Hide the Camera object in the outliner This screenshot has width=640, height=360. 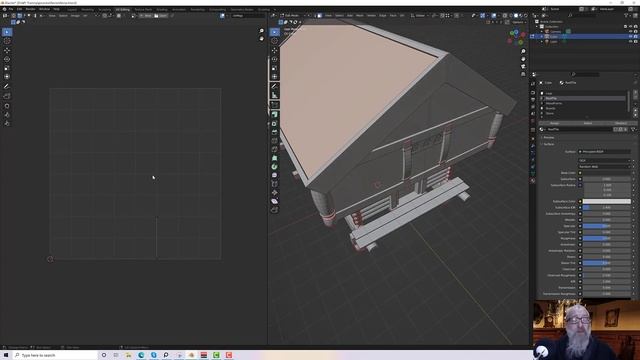pyautogui.click(x=631, y=31)
